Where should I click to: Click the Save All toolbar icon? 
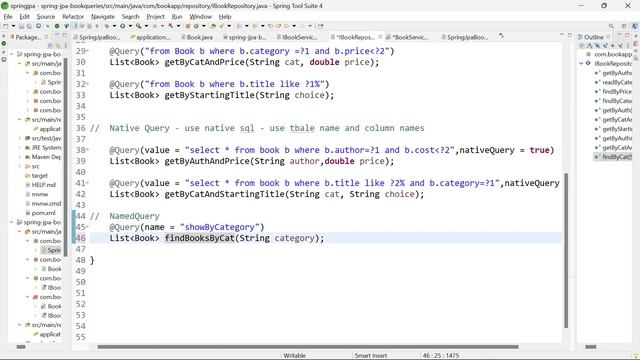click(29, 26)
